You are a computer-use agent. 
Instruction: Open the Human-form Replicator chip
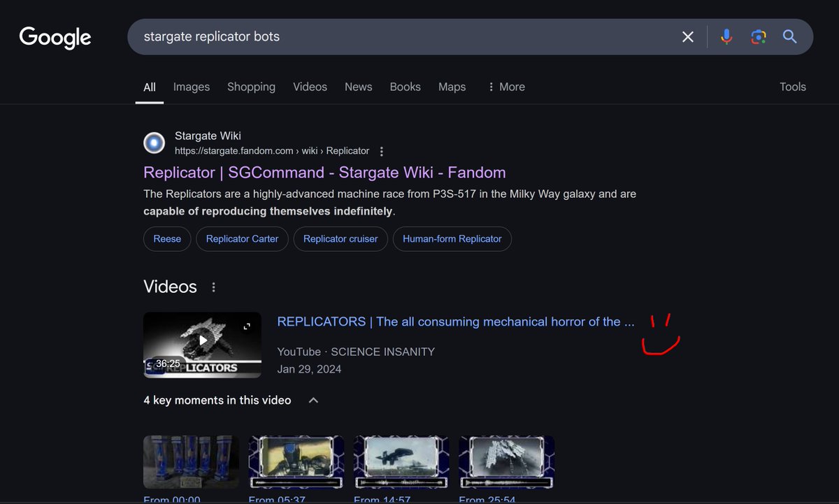(x=452, y=239)
